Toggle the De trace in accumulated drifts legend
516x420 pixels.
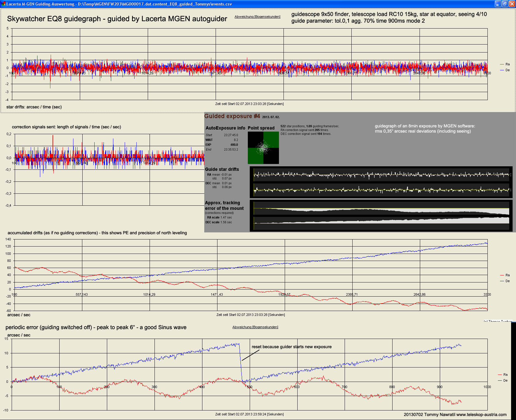[x=508, y=281]
